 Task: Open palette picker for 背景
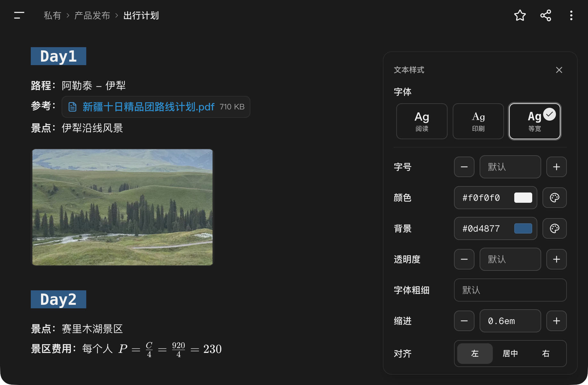(555, 228)
